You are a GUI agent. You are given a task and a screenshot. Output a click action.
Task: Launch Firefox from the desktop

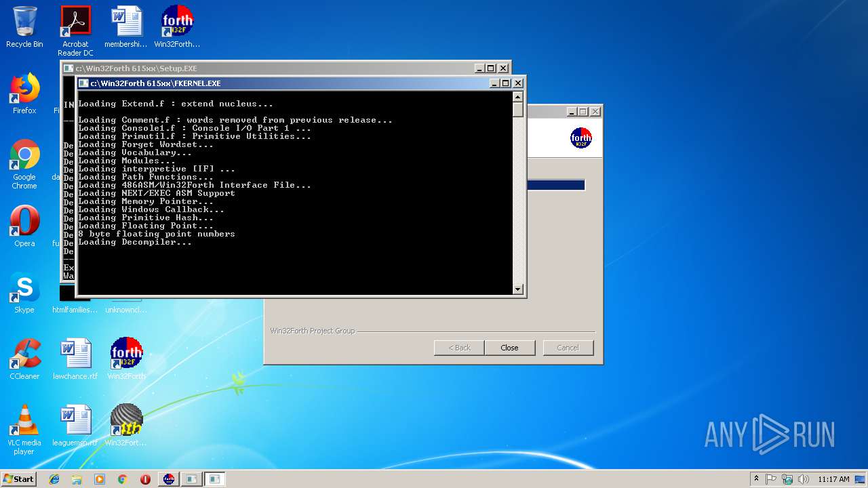(x=24, y=94)
